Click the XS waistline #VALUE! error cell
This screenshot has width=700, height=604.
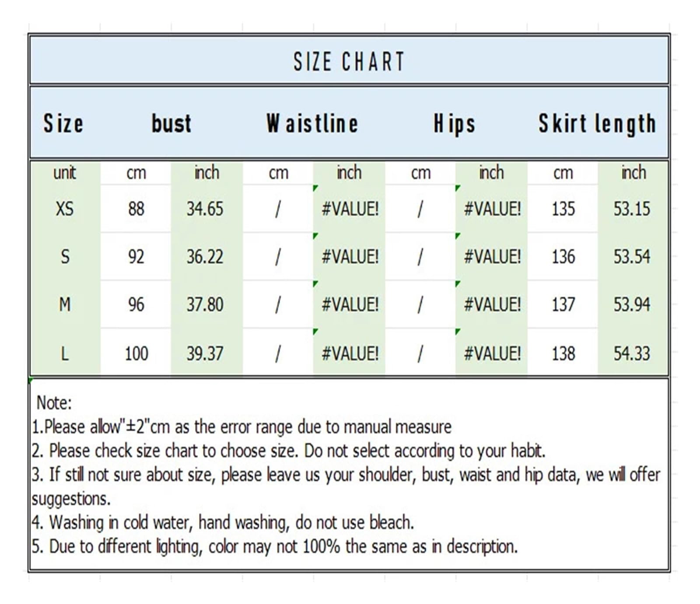(x=349, y=209)
